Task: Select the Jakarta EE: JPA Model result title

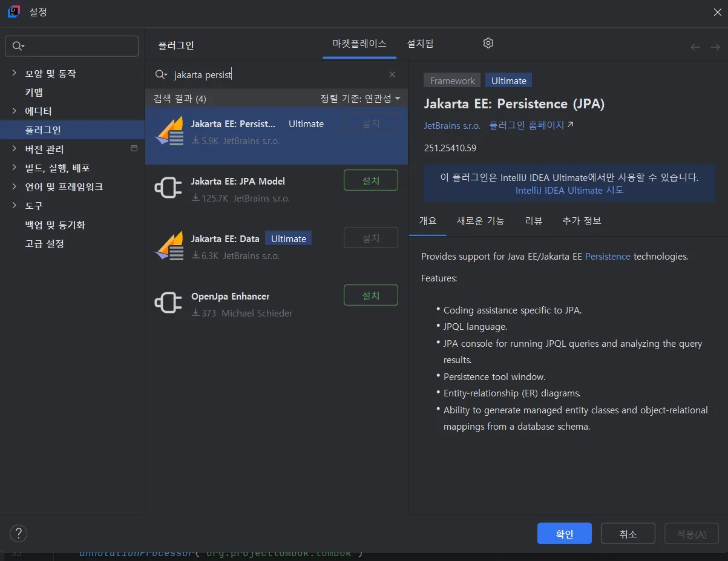Action: (238, 181)
